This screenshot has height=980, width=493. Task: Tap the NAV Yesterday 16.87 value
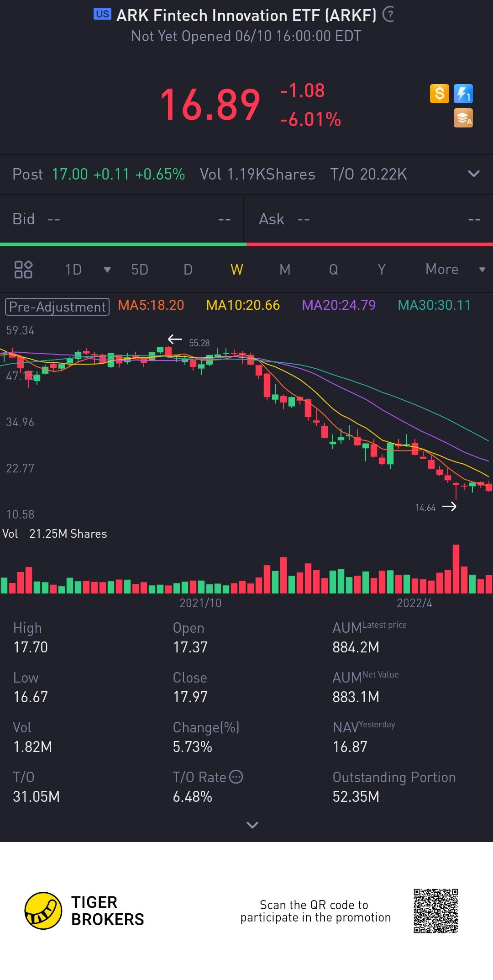pos(350,747)
